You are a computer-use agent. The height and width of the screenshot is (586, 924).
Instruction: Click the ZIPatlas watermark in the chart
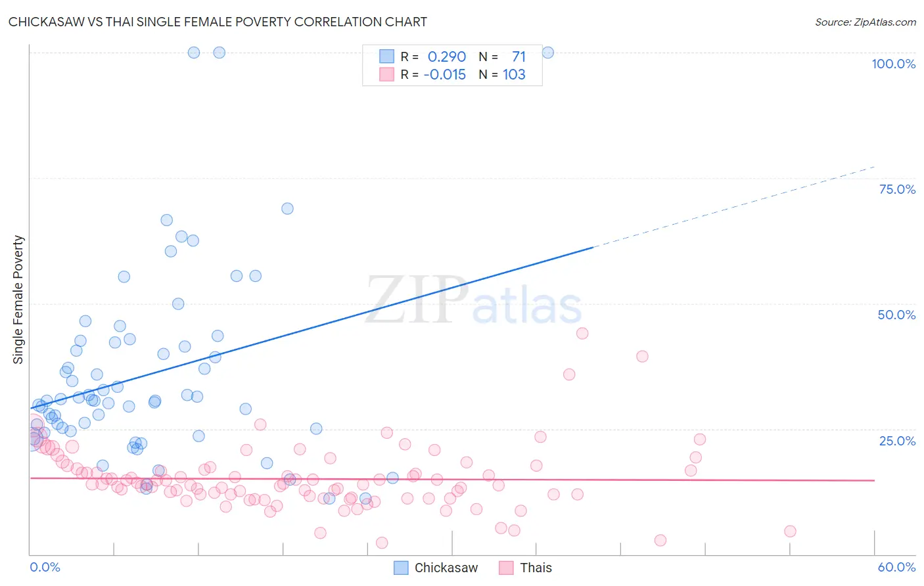click(473, 301)
